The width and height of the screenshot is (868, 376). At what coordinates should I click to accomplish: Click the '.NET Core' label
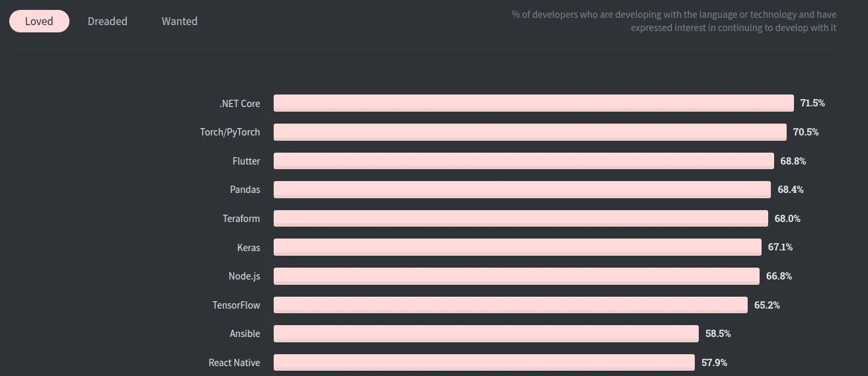tap(240, 103)
